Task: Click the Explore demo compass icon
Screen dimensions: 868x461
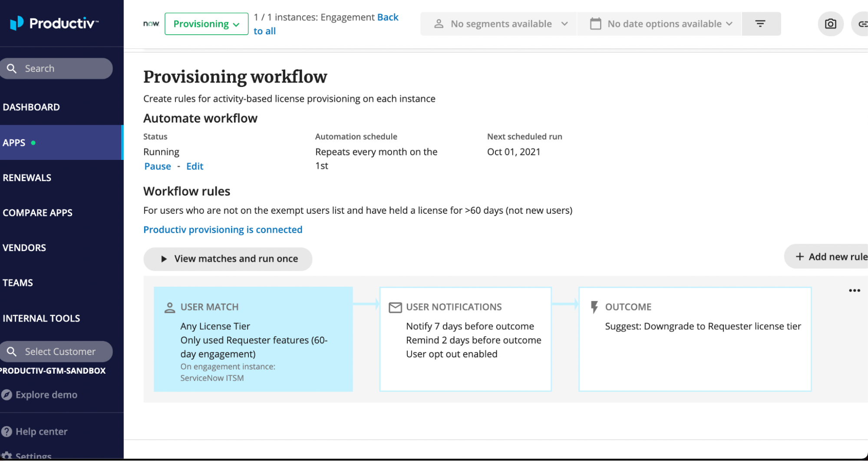Action: click(7, 395)
